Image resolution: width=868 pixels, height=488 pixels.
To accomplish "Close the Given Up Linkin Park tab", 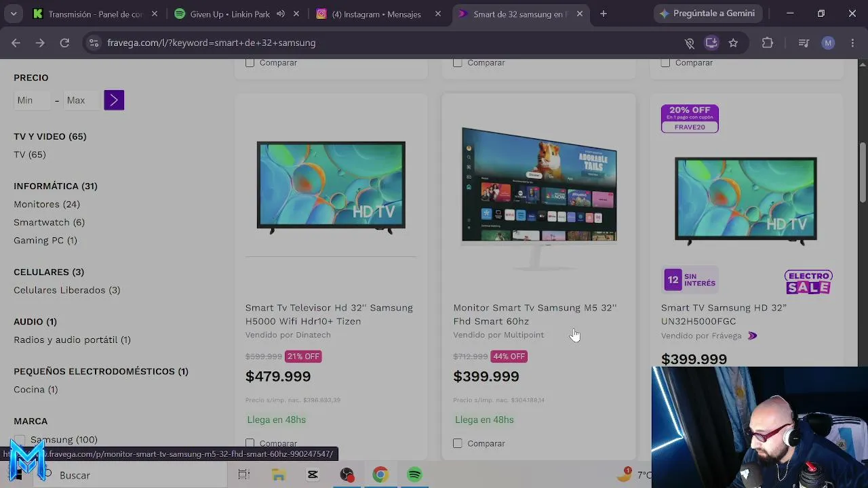I will 296,14.
